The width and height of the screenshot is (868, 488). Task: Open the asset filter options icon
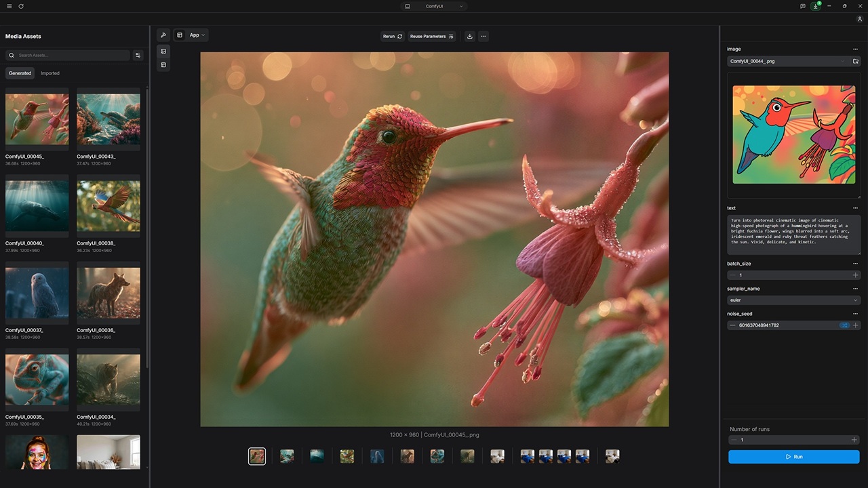[x=138, y=56]
